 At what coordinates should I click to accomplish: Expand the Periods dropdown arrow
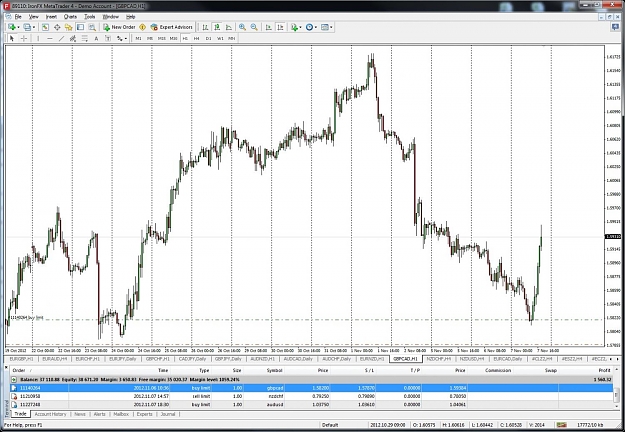[x=316, y=27]
